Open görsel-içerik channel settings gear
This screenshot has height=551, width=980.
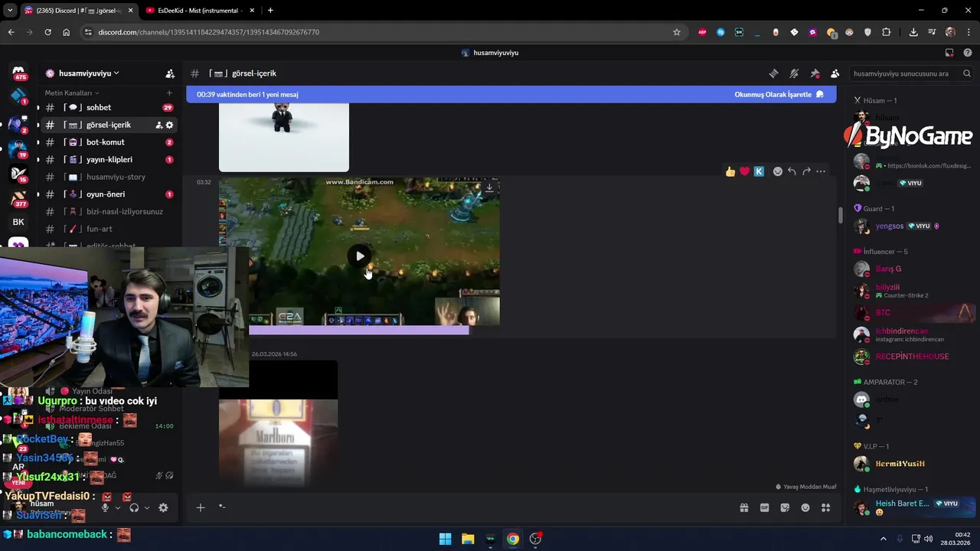(x=169, y=125)
